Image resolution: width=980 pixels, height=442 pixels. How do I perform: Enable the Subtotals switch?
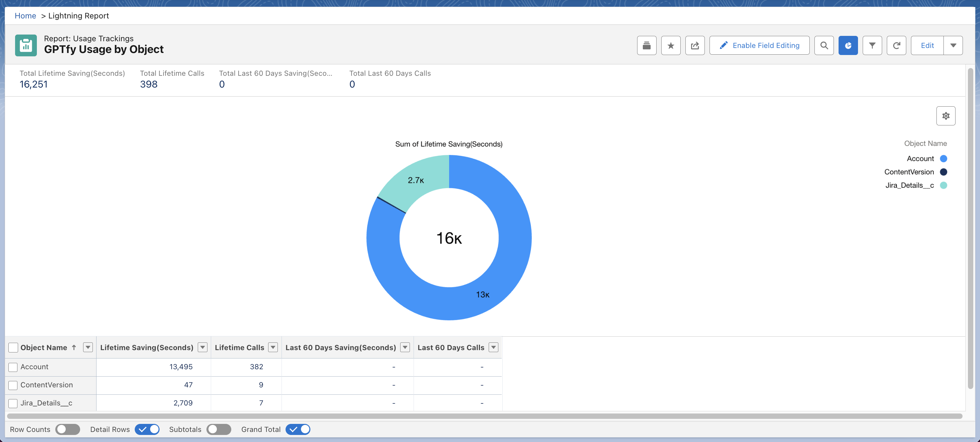[219, 430]
